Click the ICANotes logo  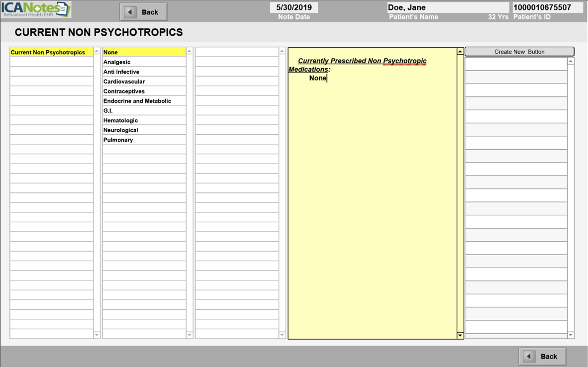pos(36,9)
